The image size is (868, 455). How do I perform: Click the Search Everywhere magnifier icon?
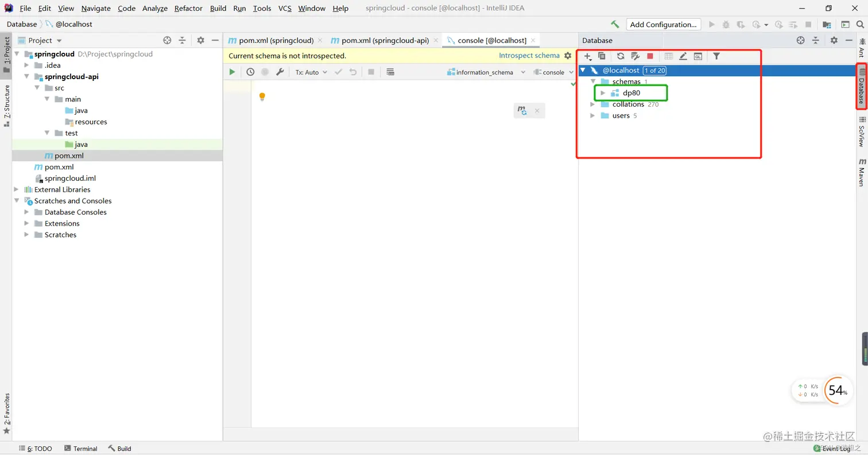(x=860, y=25)
